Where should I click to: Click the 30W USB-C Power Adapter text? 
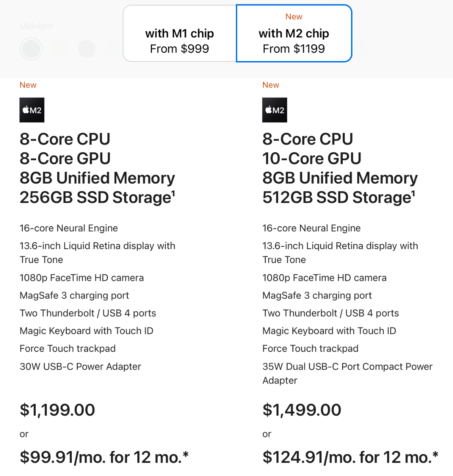81,367
